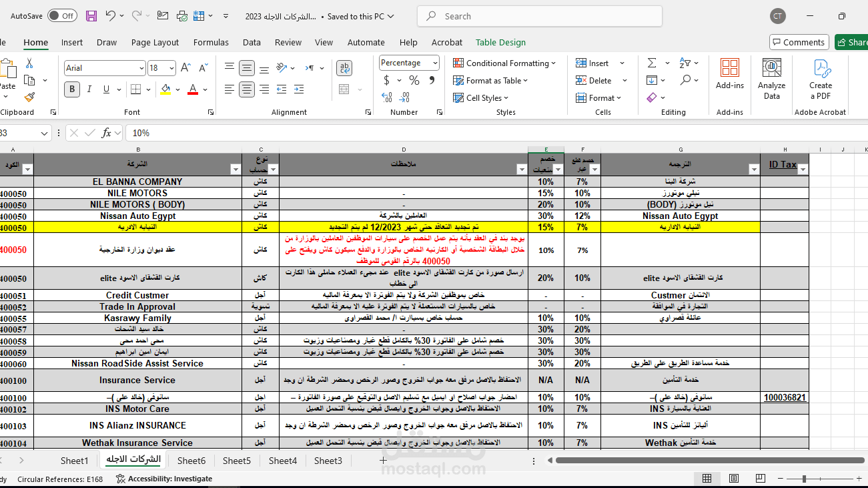Open filter dropdown for ID Tax column
Image resolution: width=868 pixels, height=488 pixels.
[x=803, y=170]
